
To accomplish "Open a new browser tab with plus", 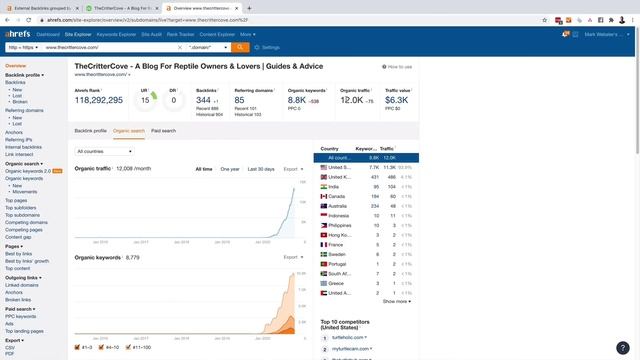I will point(249,8).
